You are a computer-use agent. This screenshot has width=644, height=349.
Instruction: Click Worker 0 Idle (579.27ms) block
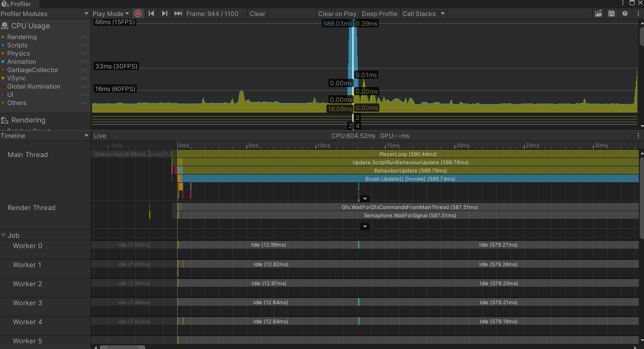pos(498,245)
